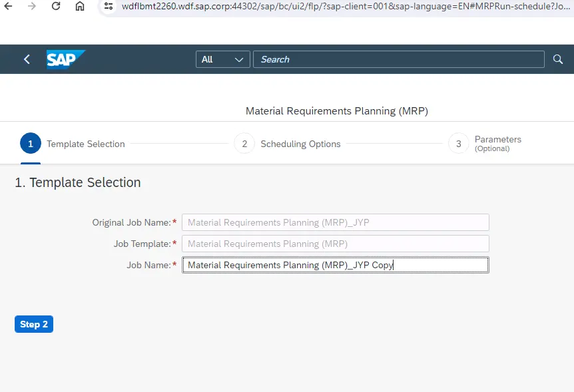Click the SAP logo

point(65,59)
